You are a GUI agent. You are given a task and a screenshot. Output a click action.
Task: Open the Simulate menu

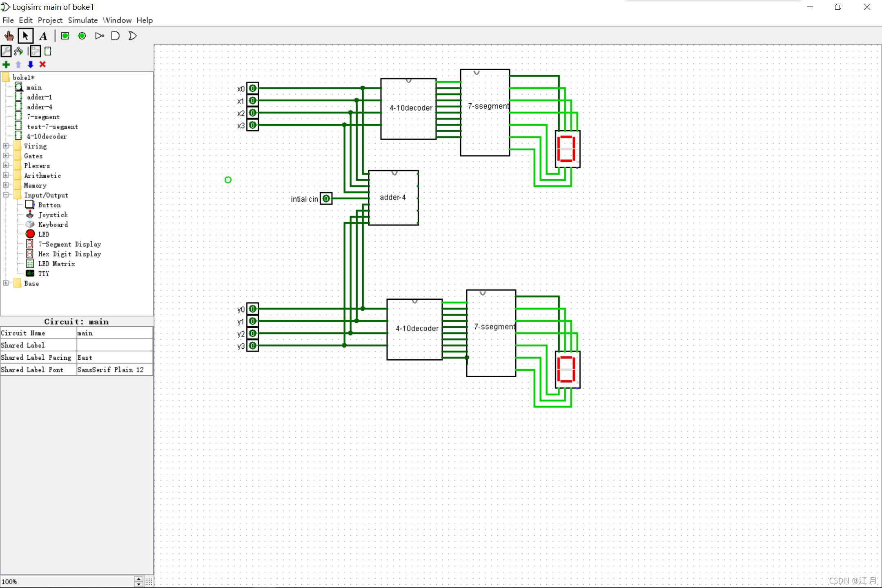tap(82, 20)
